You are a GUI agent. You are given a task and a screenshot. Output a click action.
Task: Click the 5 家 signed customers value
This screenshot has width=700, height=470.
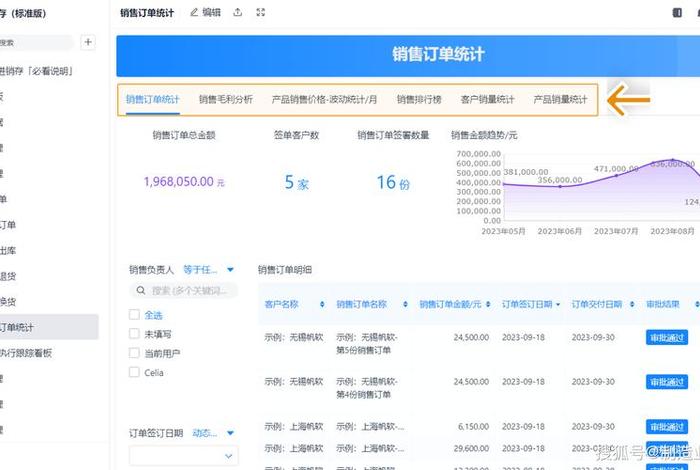click(x=296, y=182)
